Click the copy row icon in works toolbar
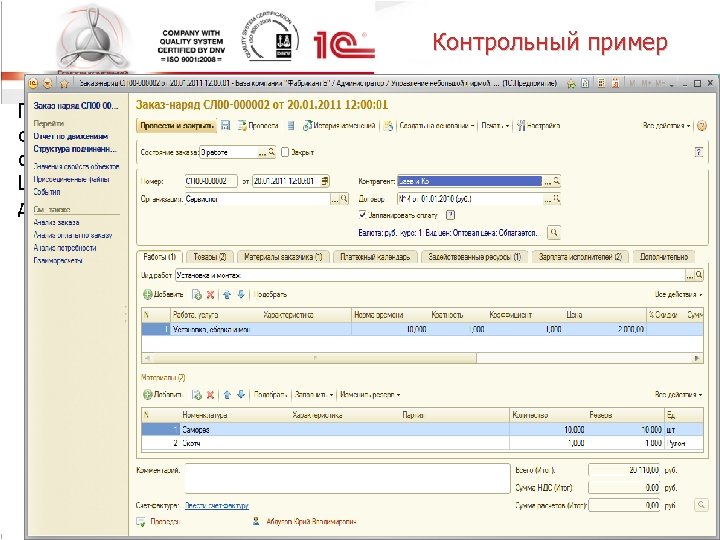 pyautogui.click(x=197, y=295)
